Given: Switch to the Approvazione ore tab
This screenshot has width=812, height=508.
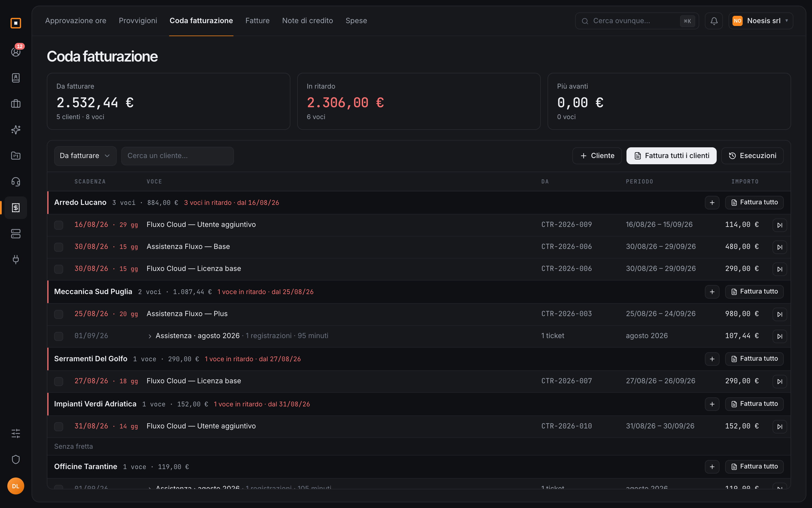Looking at the screenshot, I should [x=76, y=21].
